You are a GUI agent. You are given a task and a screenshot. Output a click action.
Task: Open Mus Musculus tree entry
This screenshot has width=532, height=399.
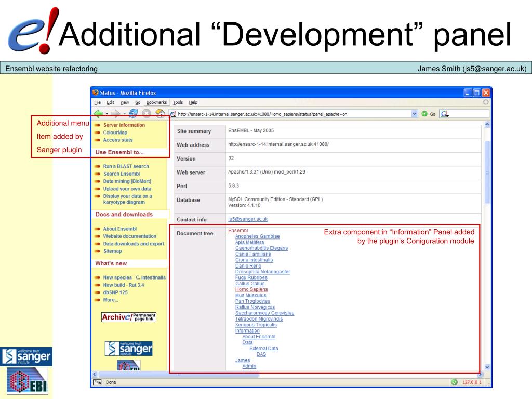coord(251,295)
